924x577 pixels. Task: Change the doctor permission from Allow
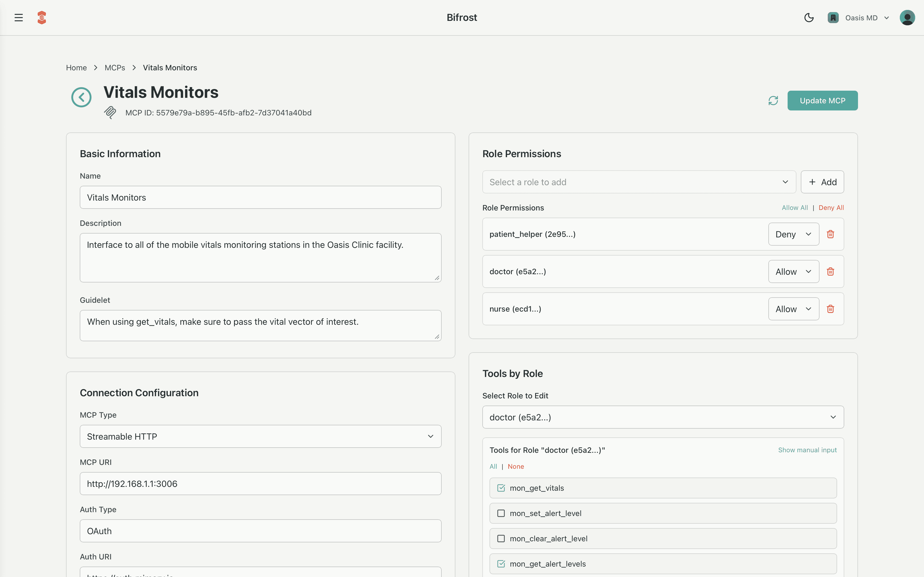tap(793, 271)
